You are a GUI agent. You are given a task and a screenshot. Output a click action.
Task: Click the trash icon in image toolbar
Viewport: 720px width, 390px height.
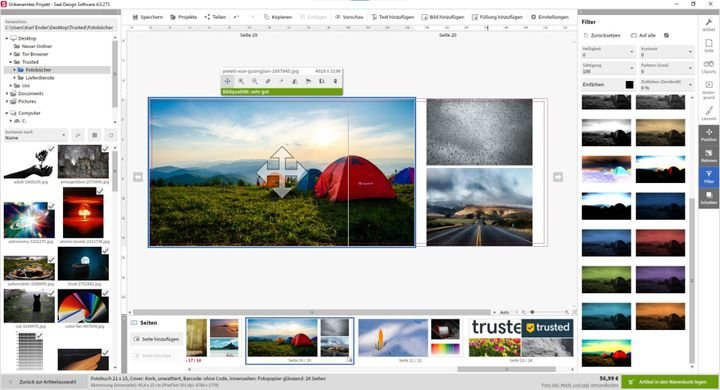click(335, 81)
